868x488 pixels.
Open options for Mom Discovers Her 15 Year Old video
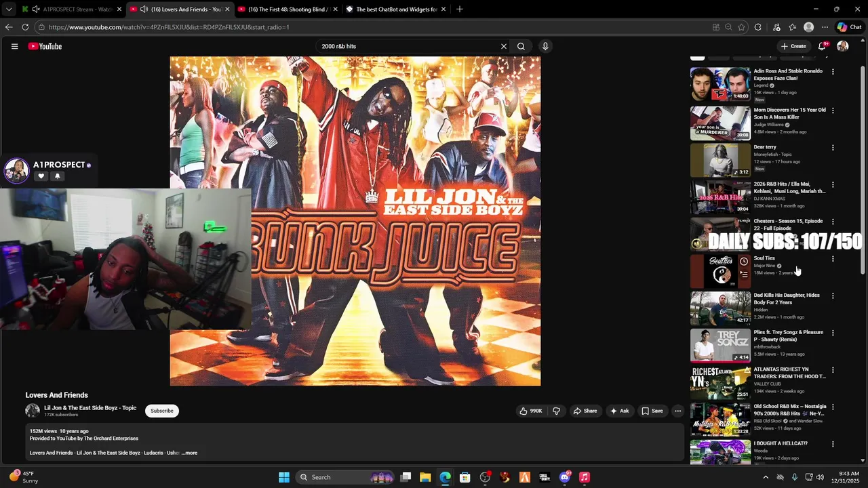(x=833, y=110)
